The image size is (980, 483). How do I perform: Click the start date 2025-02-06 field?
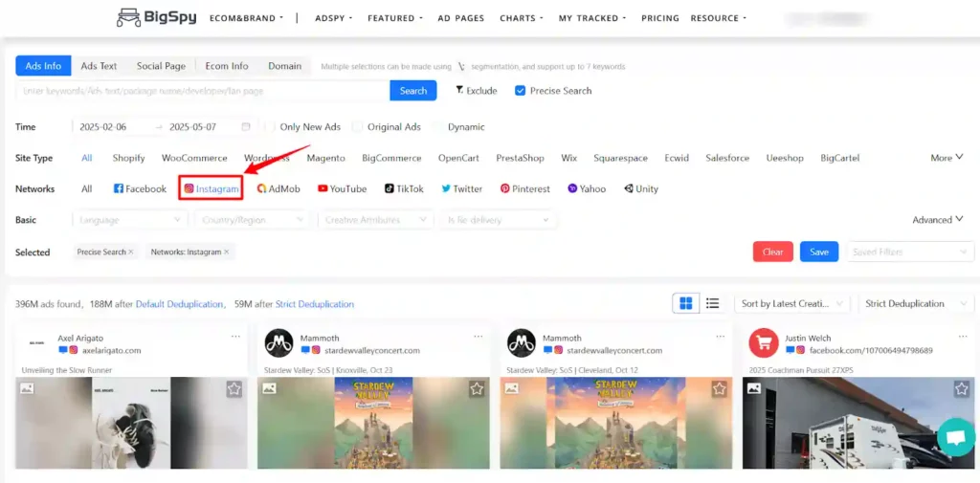(x=103, y=127)
